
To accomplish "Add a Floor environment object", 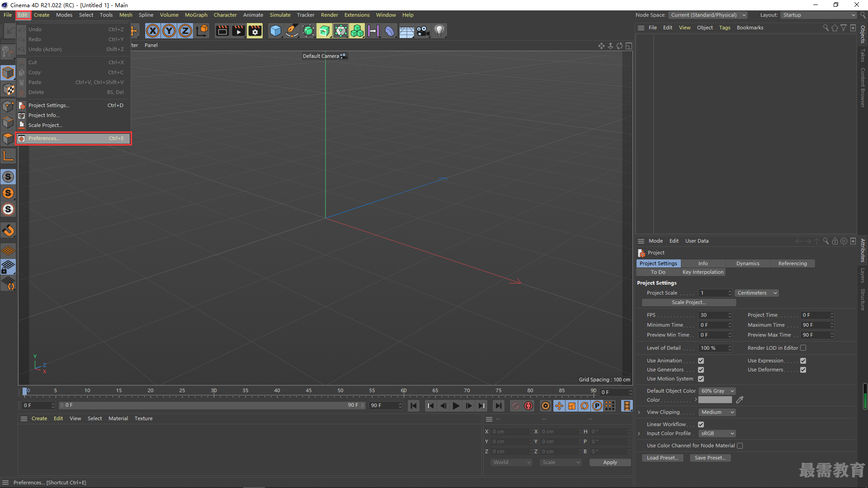I will pos(406,31).
